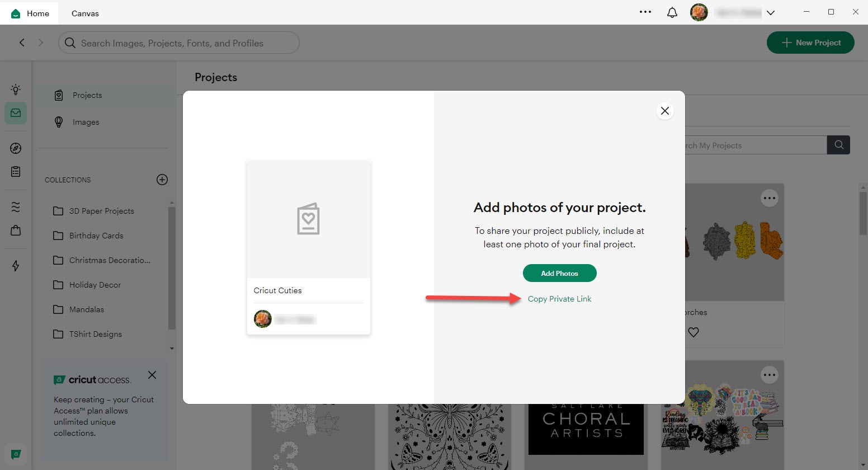Expand the account dropdown next to the profile name
Image resolution: width=868 pixels, height=470 pixels.
coord(771,12)
